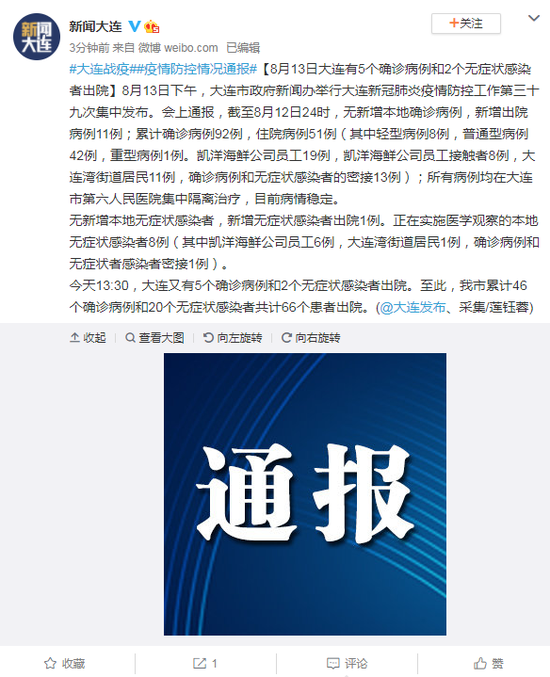
Task: Click the crown membership badge icon
Action: coord(152,26)
